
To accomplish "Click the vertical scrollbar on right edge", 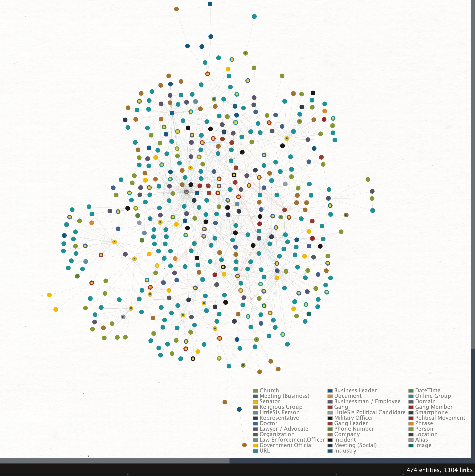I will coord(472,172).
